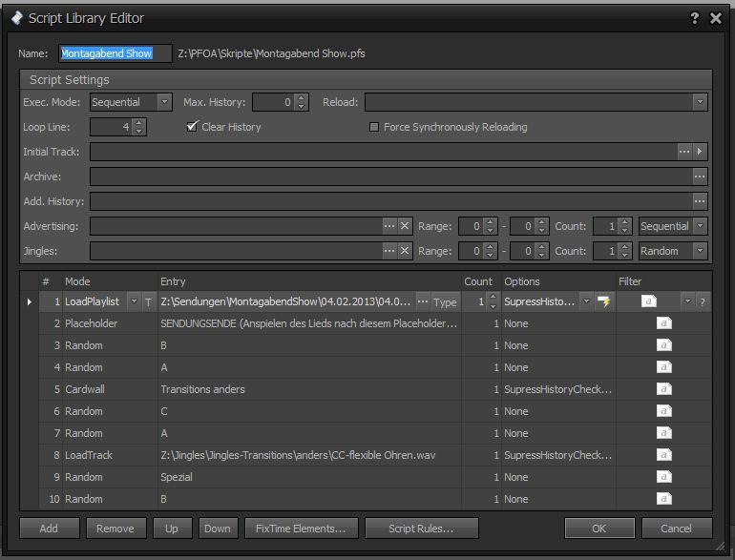
Task: Click the Archive input field
Action: [x=391, y=176]
